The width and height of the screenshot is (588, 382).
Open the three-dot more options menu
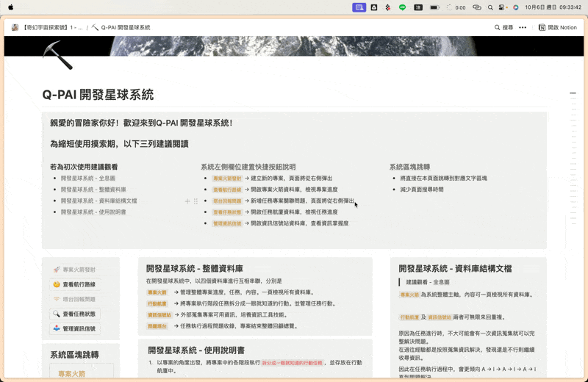[523, 27]
